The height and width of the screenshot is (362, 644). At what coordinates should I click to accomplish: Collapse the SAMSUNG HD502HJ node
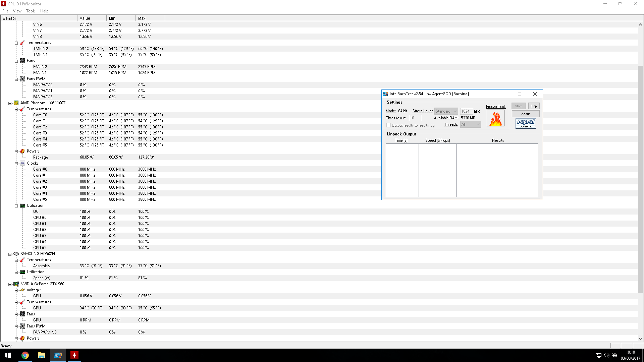(x=10, y=254)
